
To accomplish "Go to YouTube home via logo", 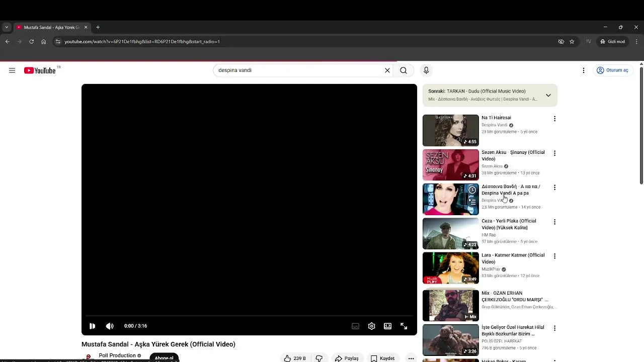I will click(x=40, y=70).
